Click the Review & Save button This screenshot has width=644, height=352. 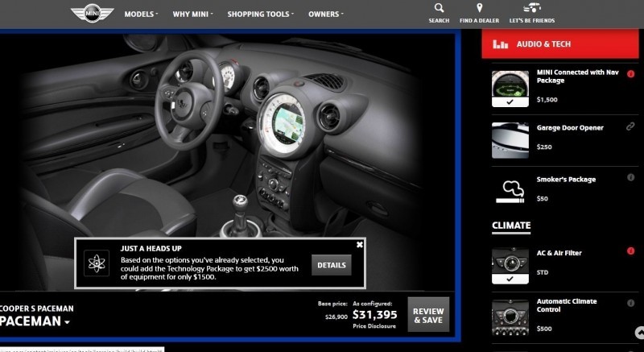pos(428,315)
